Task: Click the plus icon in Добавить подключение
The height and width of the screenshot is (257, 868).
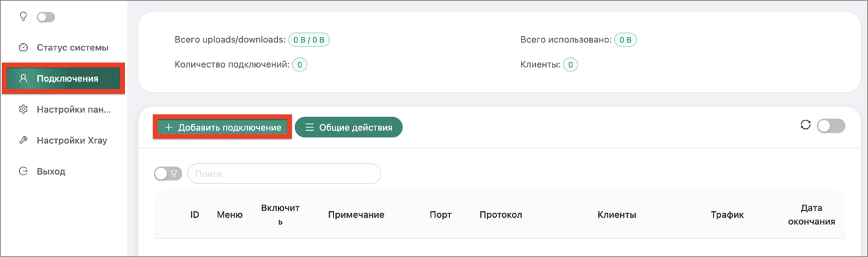Action: tap(169, 128)
